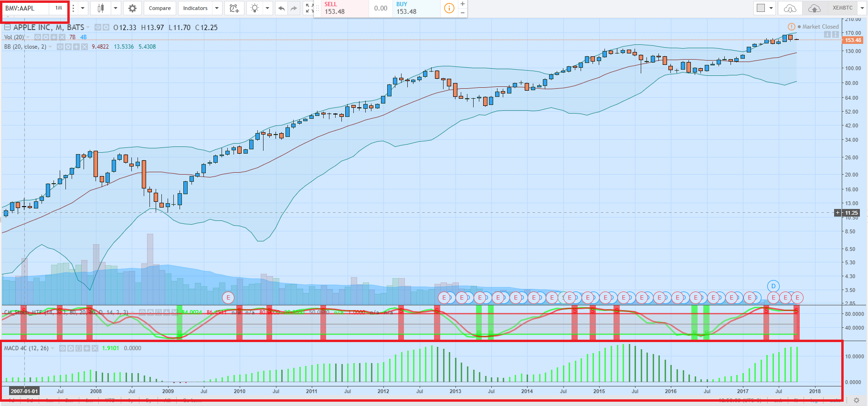The height and width of the screenshot is (406, 868).
Task: Open chart settings gear at bottom right
Action: [857, 401]
